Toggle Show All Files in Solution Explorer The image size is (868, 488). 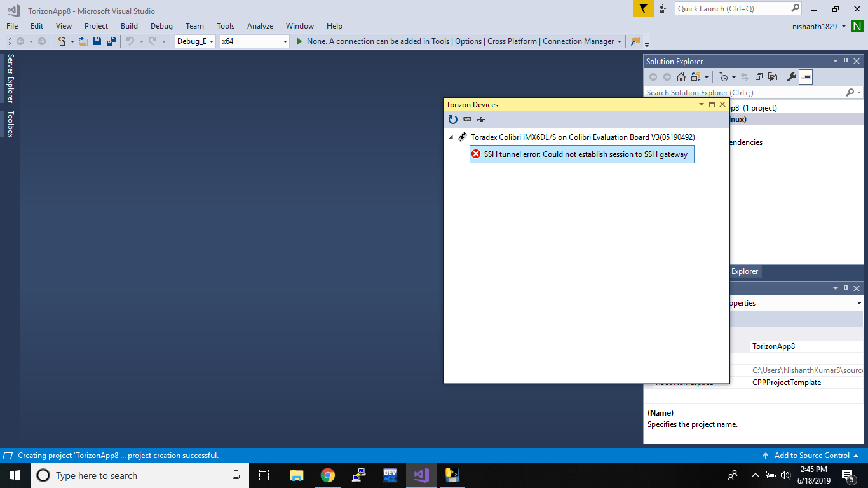(x=773, y=77)
